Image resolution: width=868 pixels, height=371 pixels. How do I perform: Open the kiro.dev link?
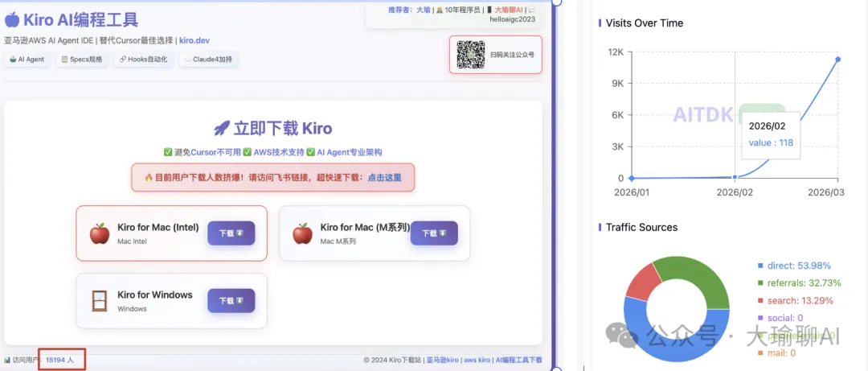pos(194,40)
